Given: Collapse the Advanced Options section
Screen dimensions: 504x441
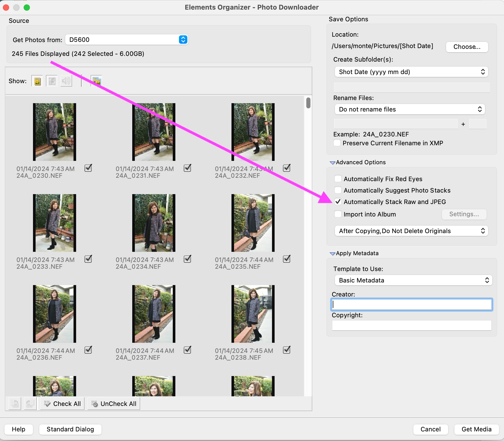Looking at the screenshot, I should (332, 163).
